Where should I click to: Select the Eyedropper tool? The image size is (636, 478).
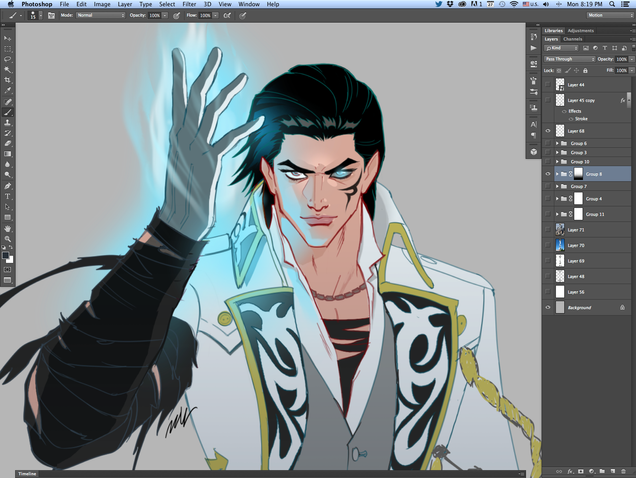click(7, 91)
